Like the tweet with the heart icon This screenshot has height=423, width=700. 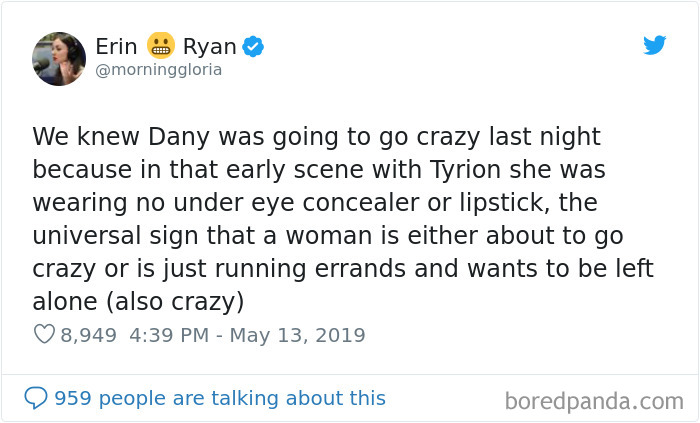click(44, 335)
